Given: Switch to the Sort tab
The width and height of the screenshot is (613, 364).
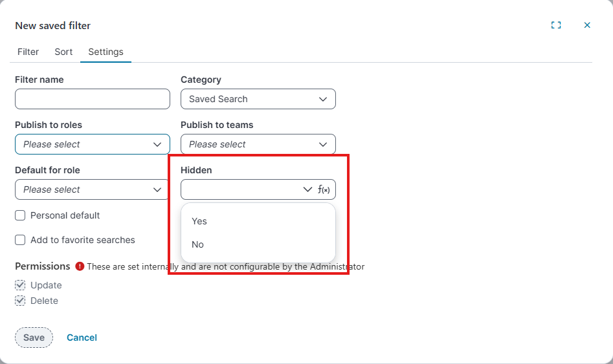Looking at the screenshot, I should [63, 52].
